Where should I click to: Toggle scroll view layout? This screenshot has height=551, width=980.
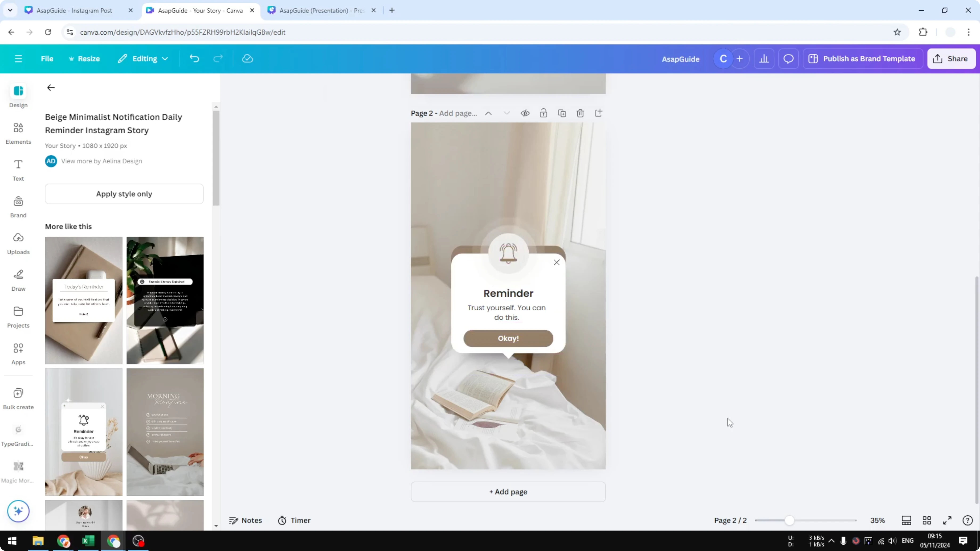[x=907, y=520]
